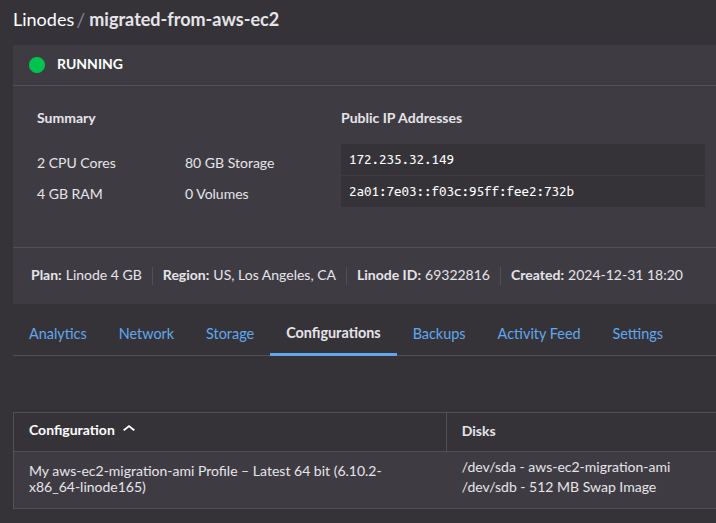Click the IPv4 address 172.235.32.149
Screen dimensions: 716x523
(401, 159)
